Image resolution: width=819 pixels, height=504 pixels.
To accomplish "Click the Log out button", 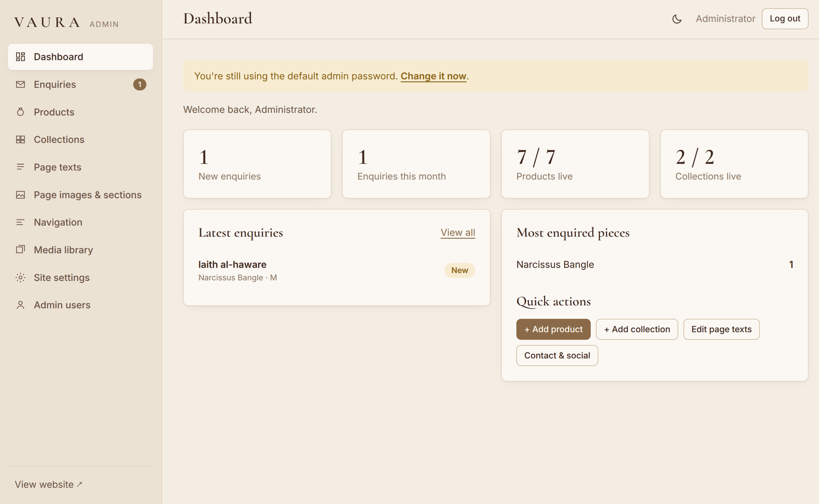I will pyautogui.click(x=785, y=19).
